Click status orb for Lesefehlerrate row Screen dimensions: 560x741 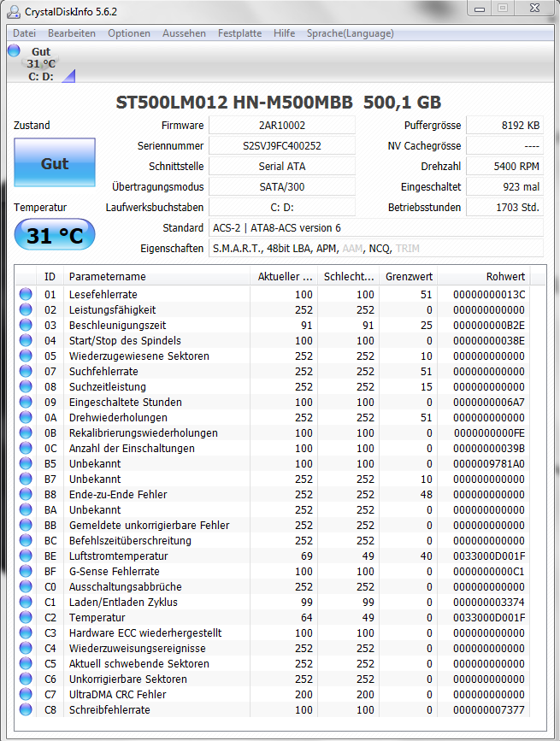point(26,294)
